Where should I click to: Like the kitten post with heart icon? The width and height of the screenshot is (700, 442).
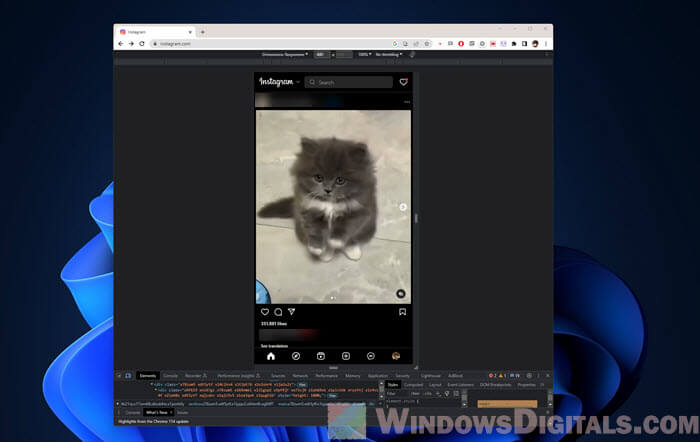click(x=265, y=312)
